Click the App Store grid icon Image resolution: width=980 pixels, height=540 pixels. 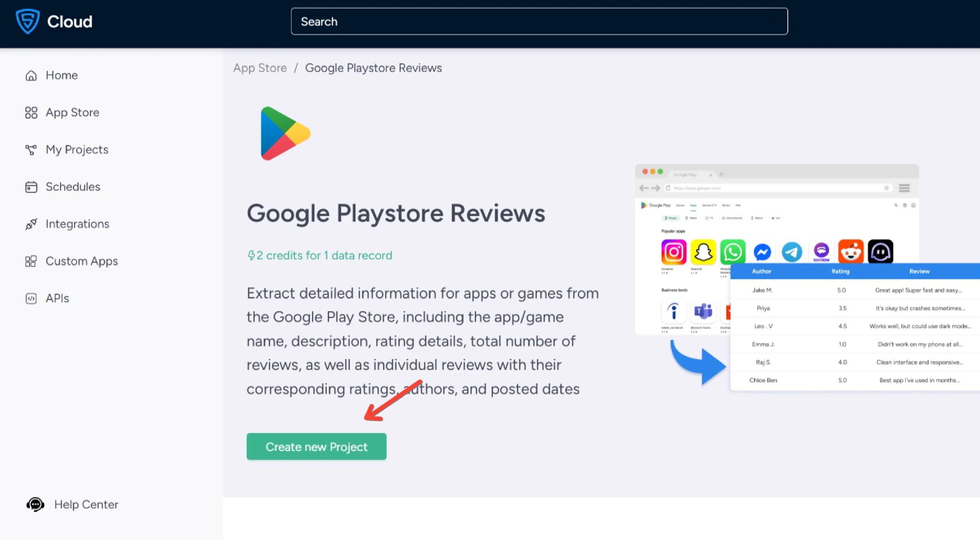click(x=31, y=113)
